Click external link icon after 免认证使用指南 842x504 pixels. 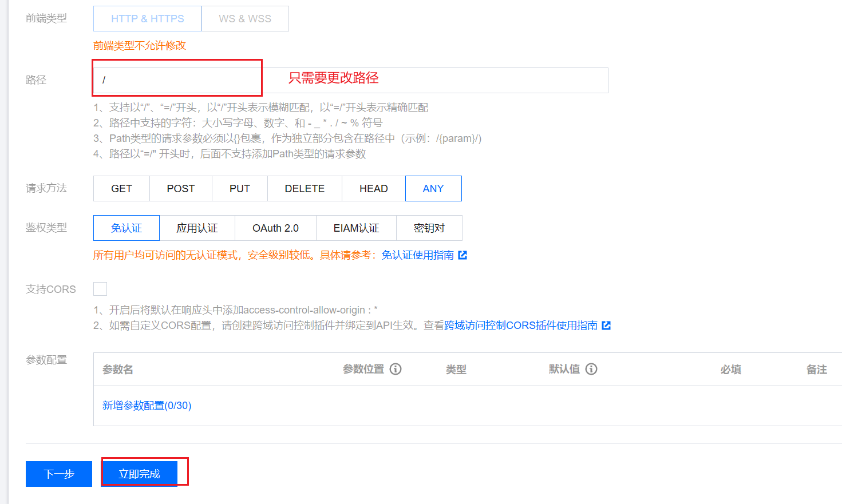tap(462, 255)
